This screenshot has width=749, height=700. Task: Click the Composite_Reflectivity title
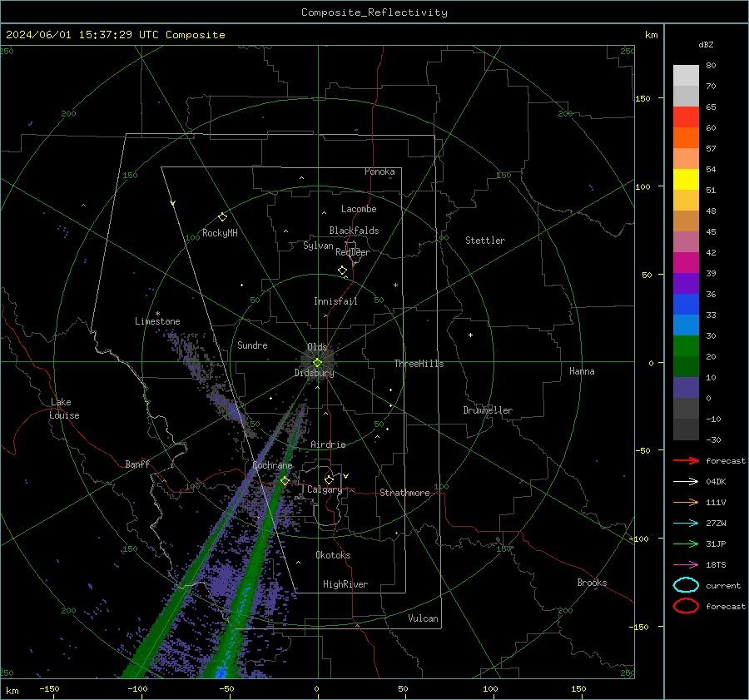[x=374, y=12]
